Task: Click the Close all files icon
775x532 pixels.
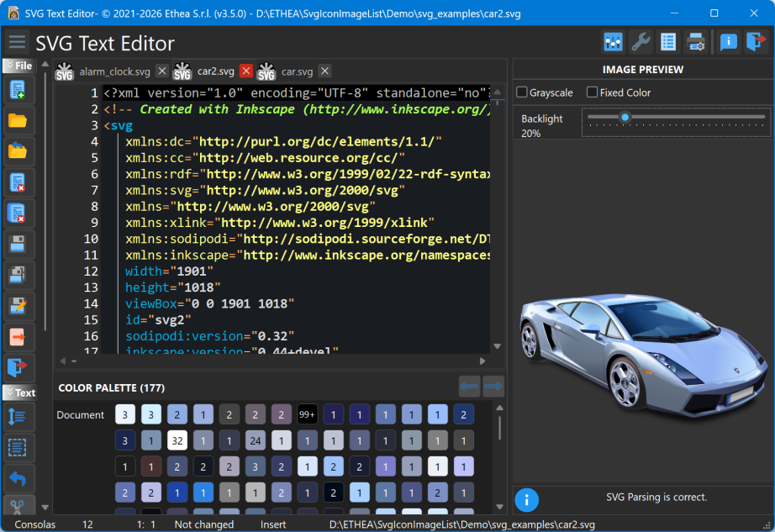Action: (x=18, y=213)
